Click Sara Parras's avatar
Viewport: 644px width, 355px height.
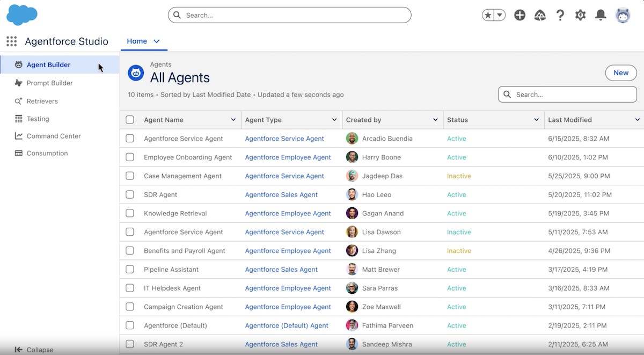[x=352, y=288]
